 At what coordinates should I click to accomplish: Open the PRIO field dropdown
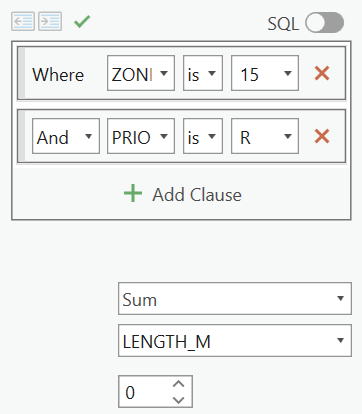point(141,136)
